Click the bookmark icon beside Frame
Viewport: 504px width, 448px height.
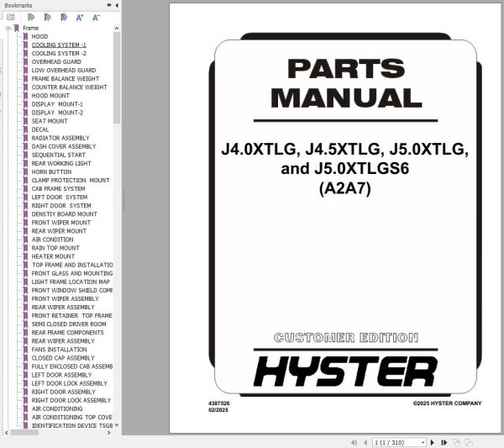pyautogui.click(x=17, y=29)
